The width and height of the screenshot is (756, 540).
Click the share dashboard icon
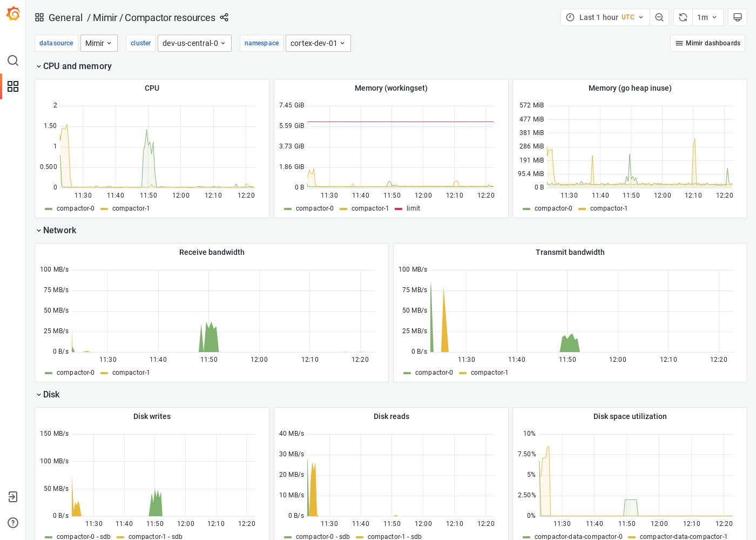click(x=224, y=17)
